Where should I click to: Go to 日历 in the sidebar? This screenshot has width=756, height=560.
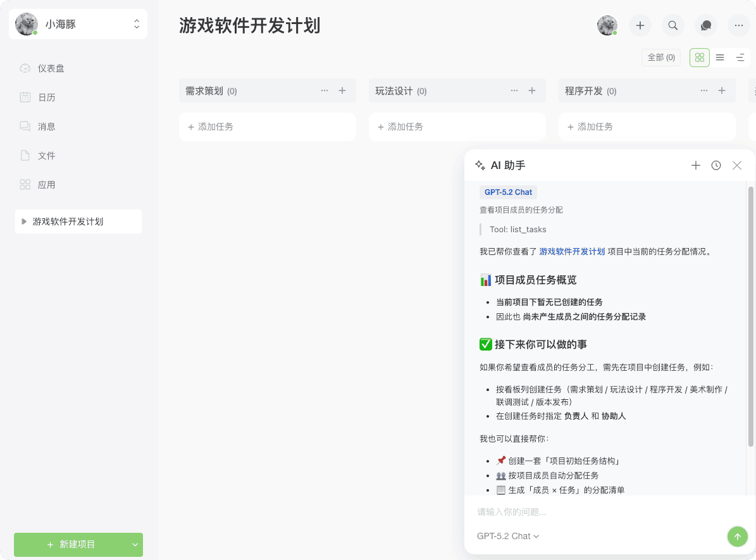[47, 97]
